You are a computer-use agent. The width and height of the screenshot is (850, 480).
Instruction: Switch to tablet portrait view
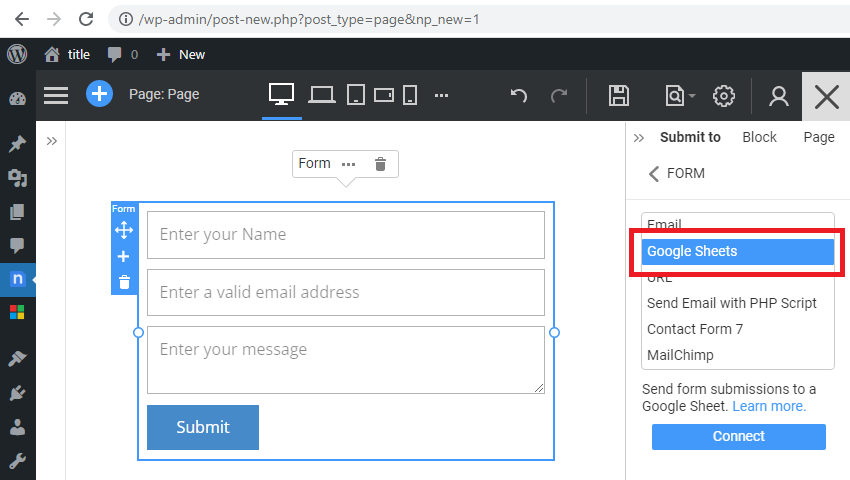356,95
